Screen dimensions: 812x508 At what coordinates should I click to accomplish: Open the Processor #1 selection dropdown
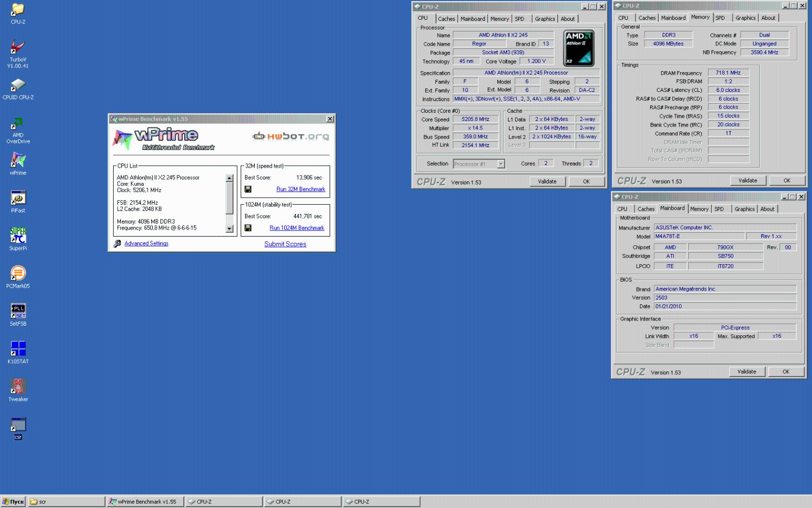501,164
